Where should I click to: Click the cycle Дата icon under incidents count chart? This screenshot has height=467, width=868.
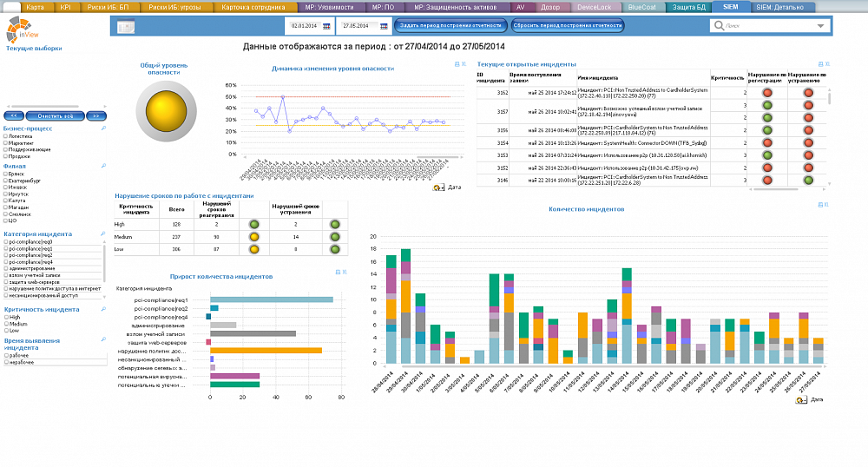(x=800, y=399)
